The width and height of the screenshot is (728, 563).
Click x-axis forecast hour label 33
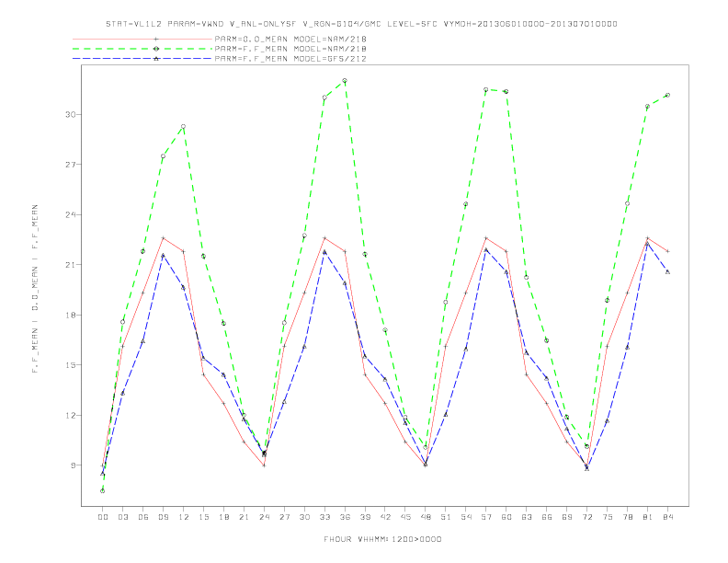(x=324, y=517)
